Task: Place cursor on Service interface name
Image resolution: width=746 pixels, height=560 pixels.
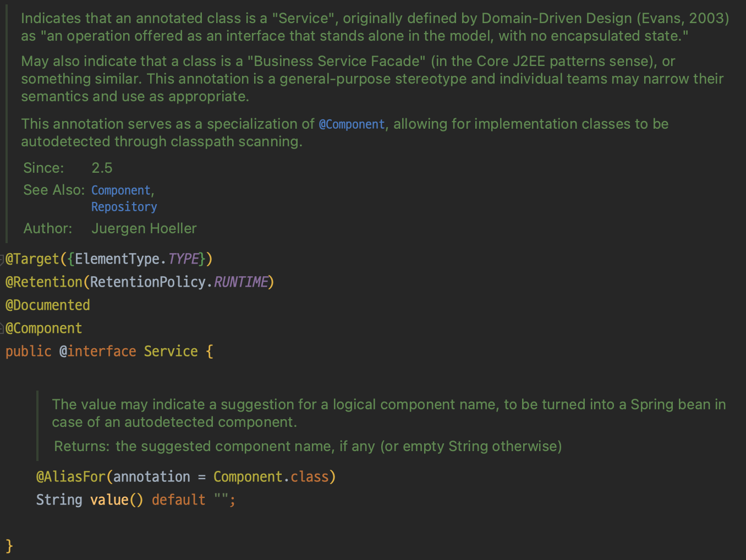Action: (171, 352)
